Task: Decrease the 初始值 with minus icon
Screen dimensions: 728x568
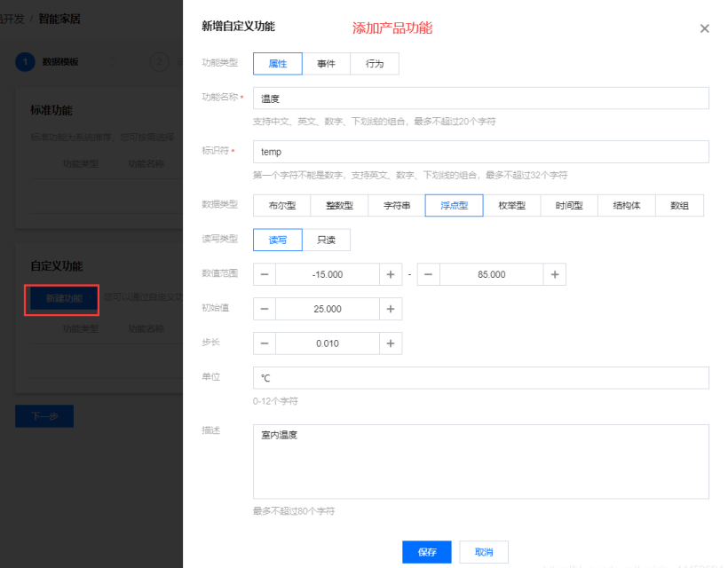Action: (x=265, y=309)
